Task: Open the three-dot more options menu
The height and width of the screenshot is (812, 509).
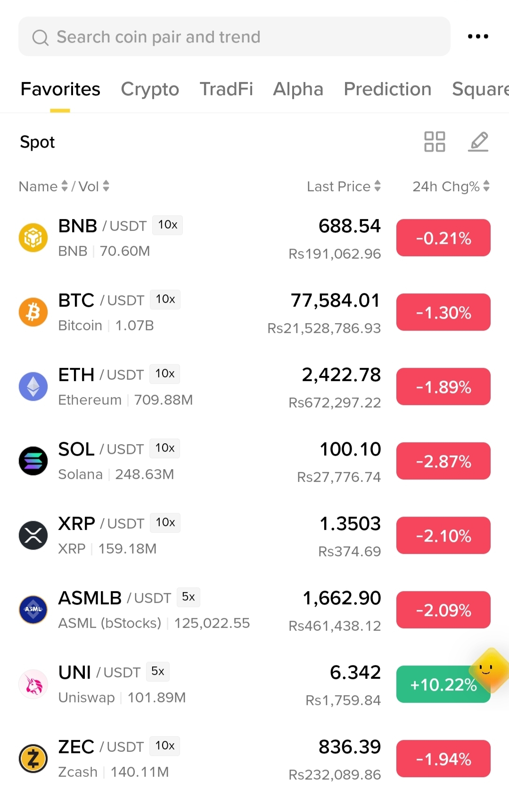Action: [478, 36]
